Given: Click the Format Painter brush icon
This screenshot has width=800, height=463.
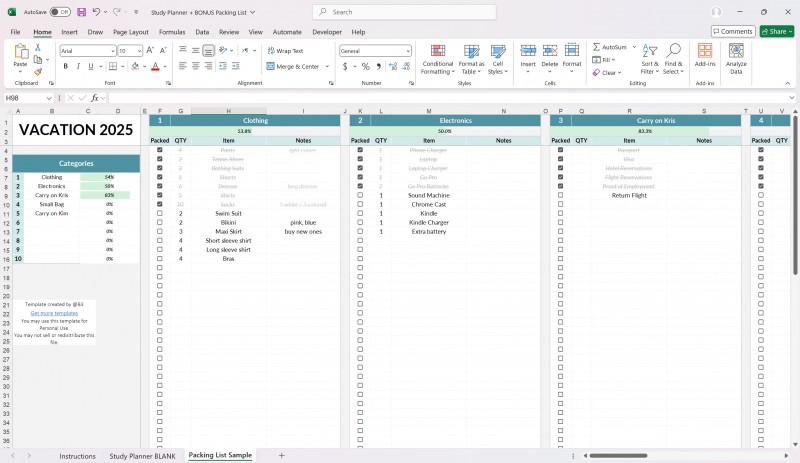Looking at the screenshot, I should [38, 72].
